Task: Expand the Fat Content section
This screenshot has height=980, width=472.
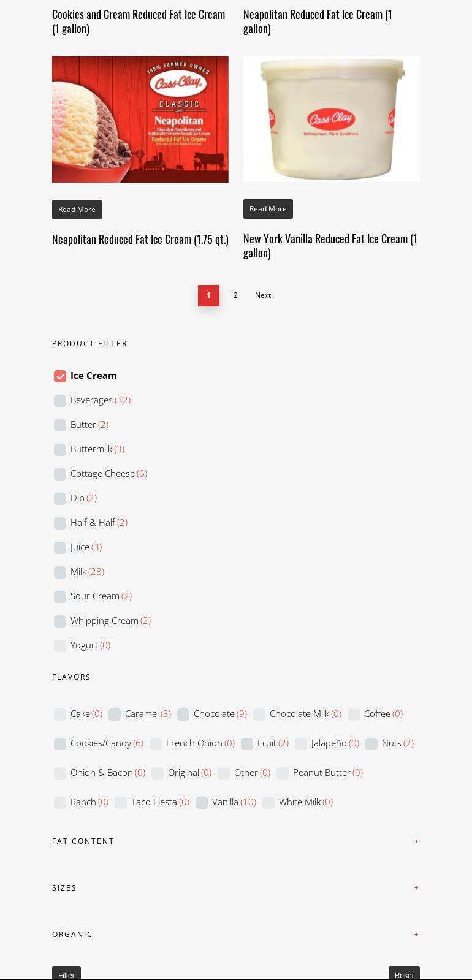Action: pos(417,841)
